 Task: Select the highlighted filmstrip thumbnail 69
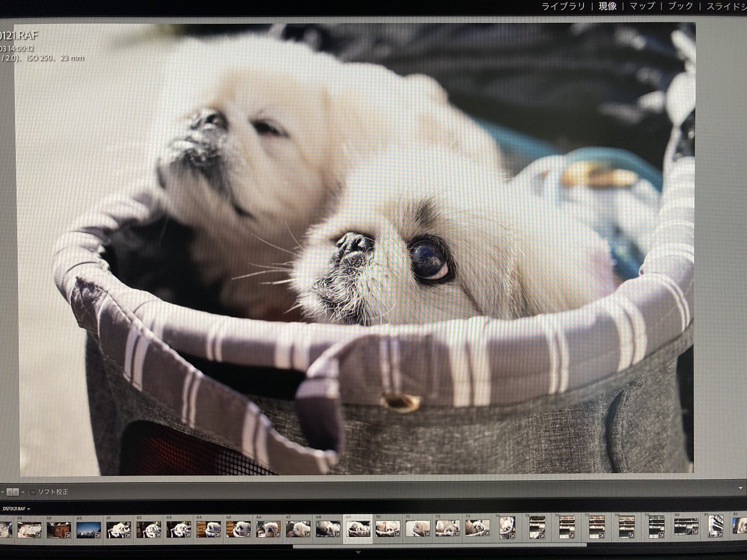pos(358,529)
